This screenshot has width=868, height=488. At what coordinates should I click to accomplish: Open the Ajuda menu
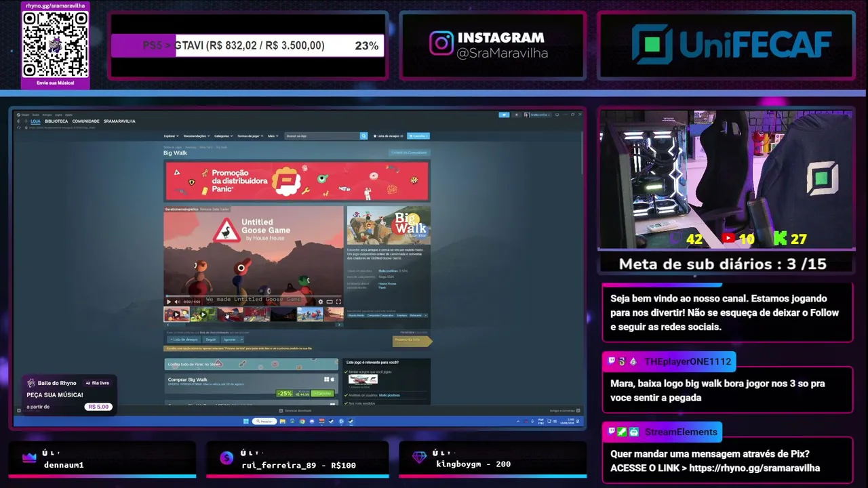tap(68, 115)
